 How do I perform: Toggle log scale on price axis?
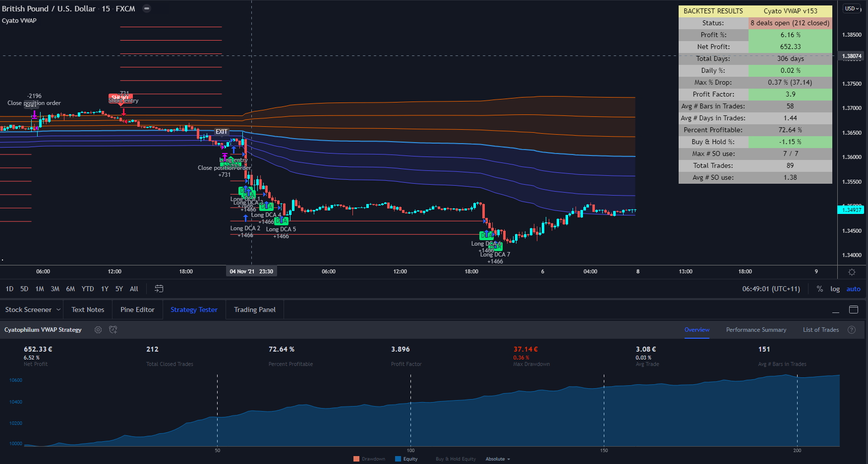point(835,289)
